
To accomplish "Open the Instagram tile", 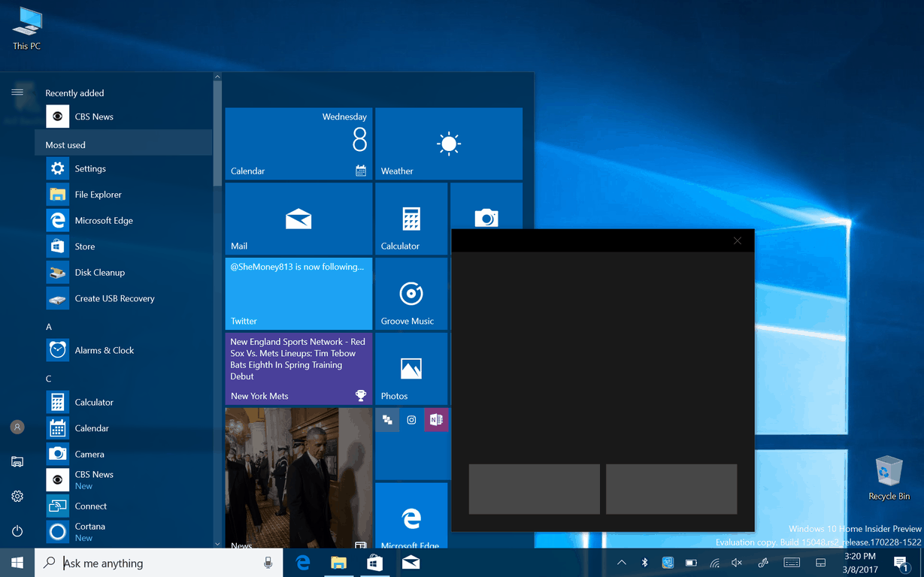I will click(411, 420).
